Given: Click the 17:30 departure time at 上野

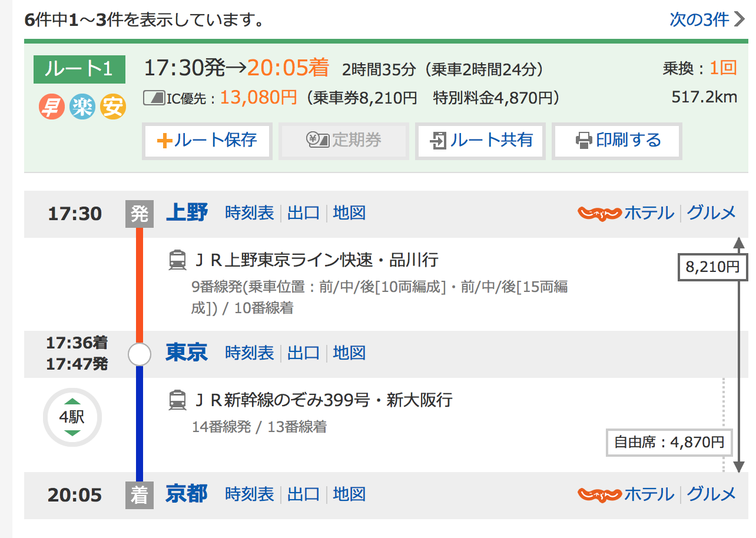Looking at the screenshot, I should [x=75, y=213].
